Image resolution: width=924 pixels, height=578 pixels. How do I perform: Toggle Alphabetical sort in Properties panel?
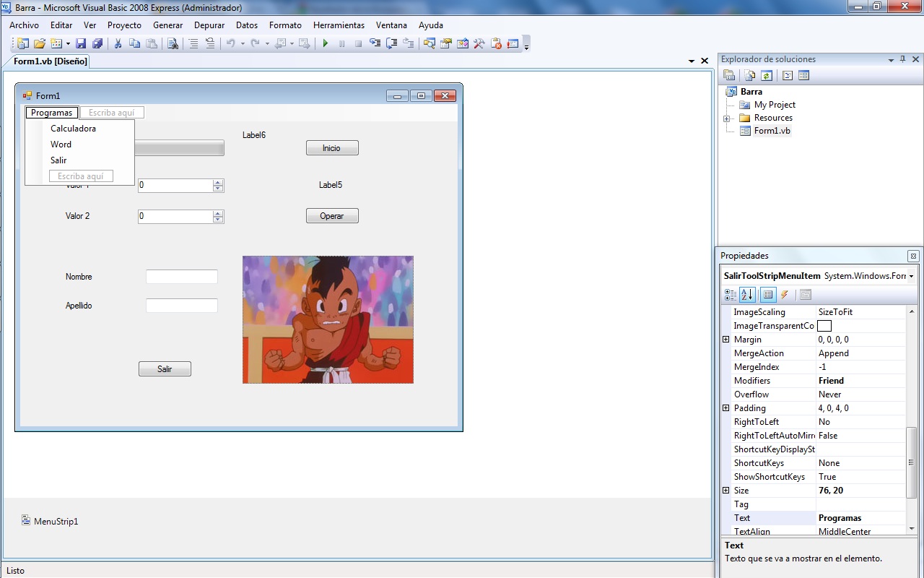point(747,295)
